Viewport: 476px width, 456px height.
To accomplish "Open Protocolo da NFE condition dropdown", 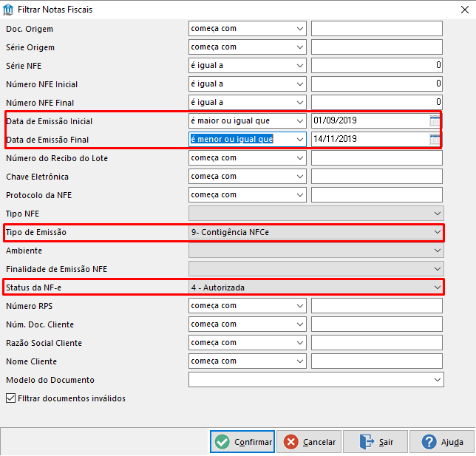I will point(248,195).
